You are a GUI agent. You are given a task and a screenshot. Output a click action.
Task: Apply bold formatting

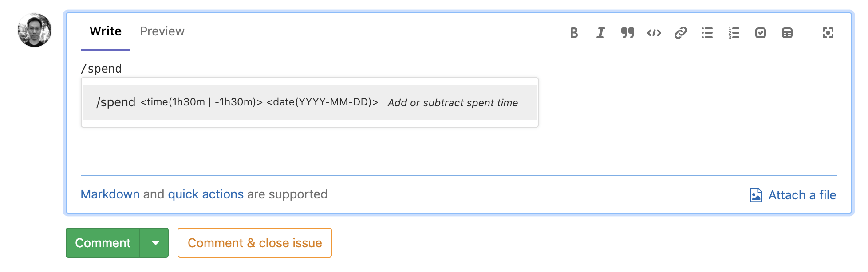click(574, 33)
